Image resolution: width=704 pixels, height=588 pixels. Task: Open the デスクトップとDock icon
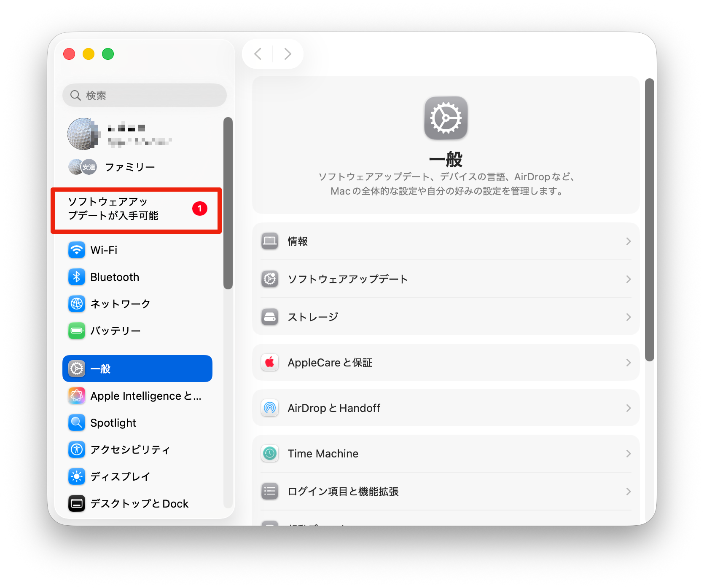pos(77,503)
